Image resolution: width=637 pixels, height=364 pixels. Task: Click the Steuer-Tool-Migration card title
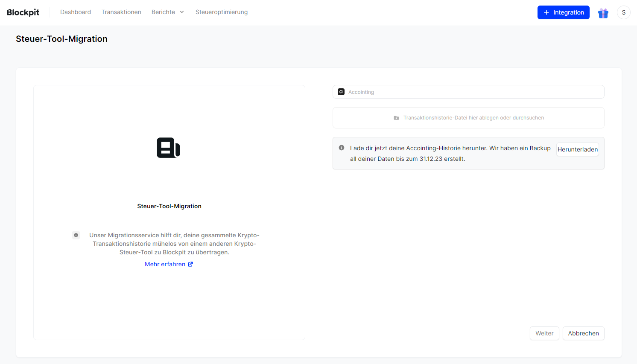pyautogui.click(x=169, y=206)
